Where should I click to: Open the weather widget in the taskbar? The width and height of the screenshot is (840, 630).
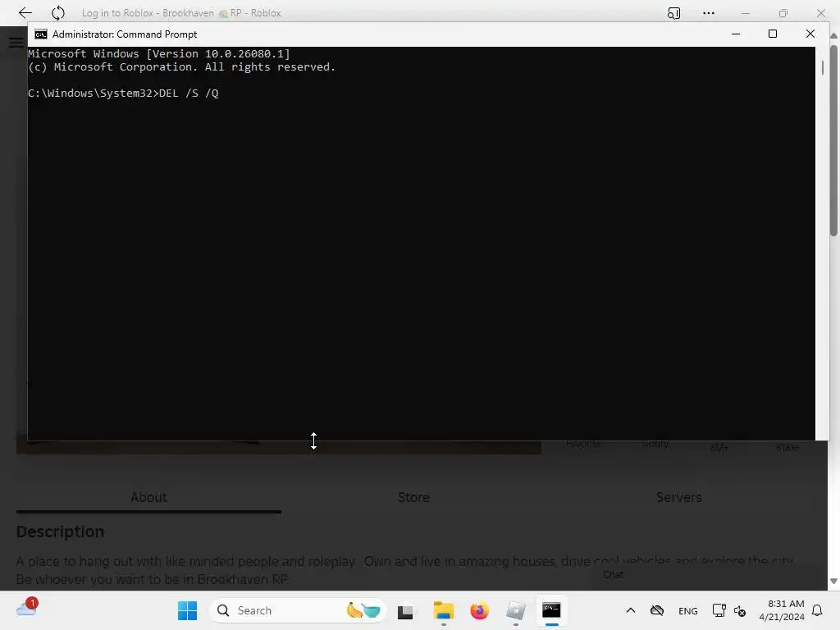[27, 608]
